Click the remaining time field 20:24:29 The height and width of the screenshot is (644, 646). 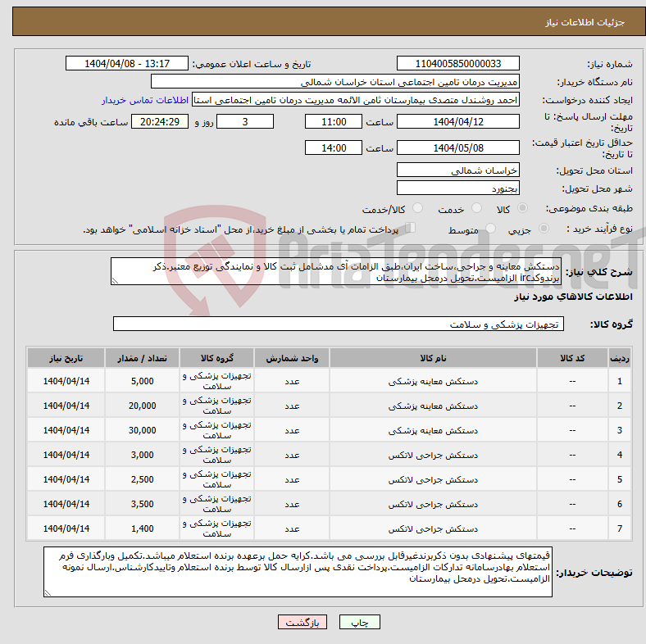(x=160, y=121)
